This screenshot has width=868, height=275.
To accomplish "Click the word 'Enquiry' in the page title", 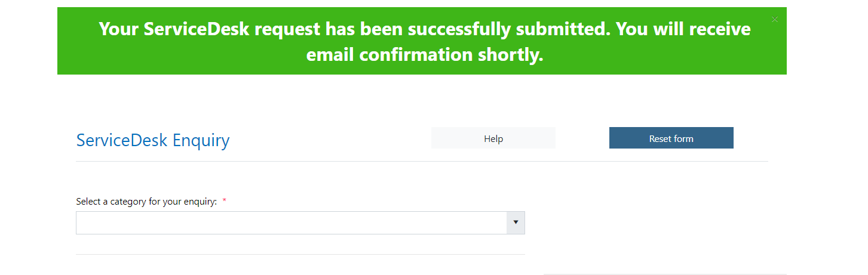I will (201, 140).
